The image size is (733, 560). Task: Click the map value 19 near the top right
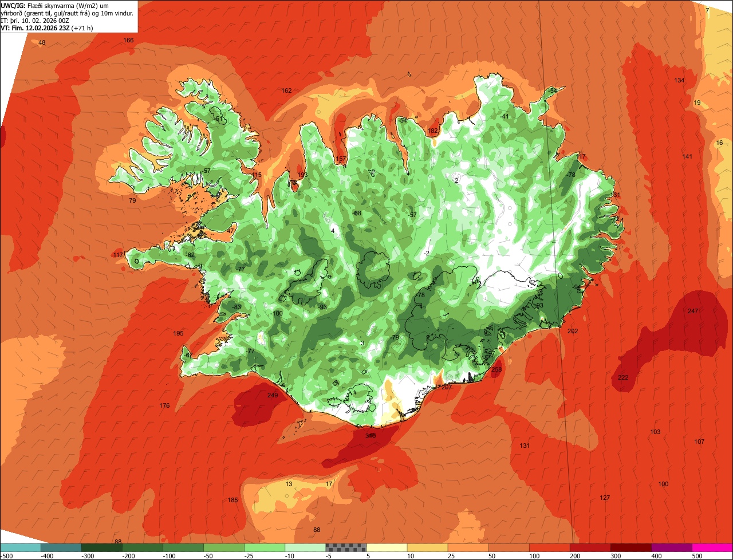click(x=697, y=102)
